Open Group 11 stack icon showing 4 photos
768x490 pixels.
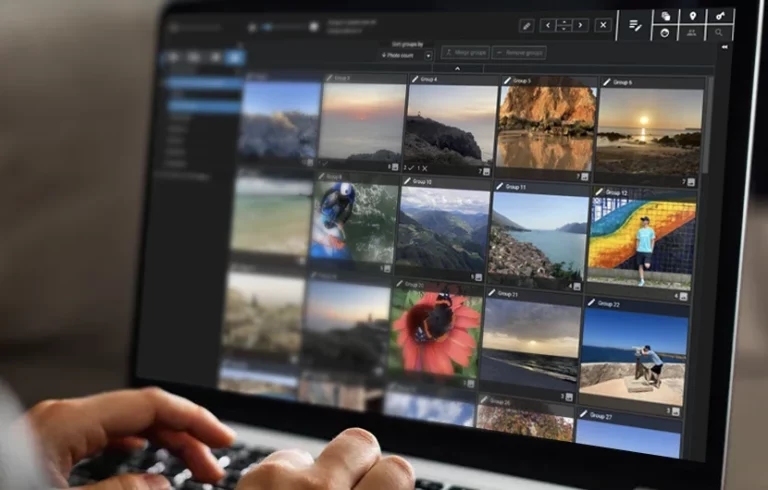tap(576, 287)
